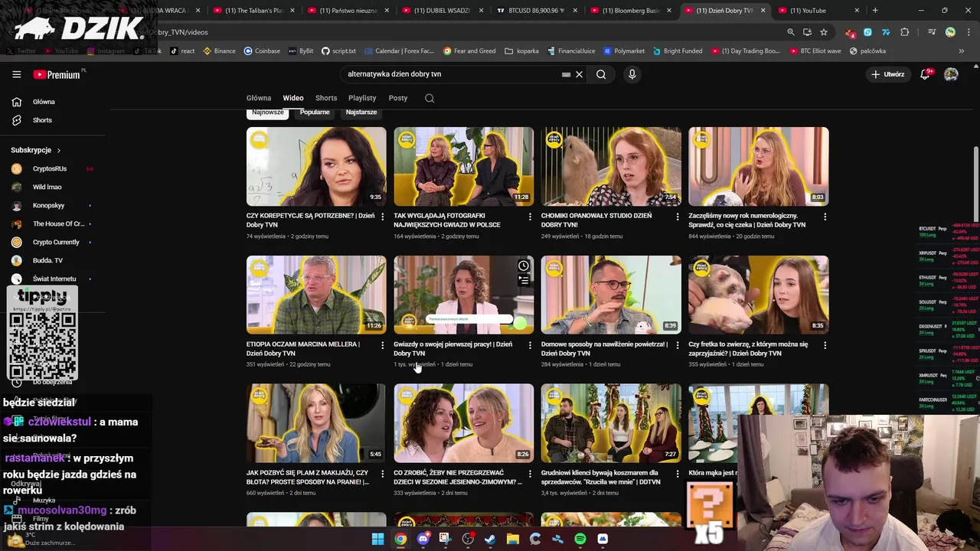Show more bookmarks with the chevron
The height and width of the screenshot is (551, 980).
962,51
